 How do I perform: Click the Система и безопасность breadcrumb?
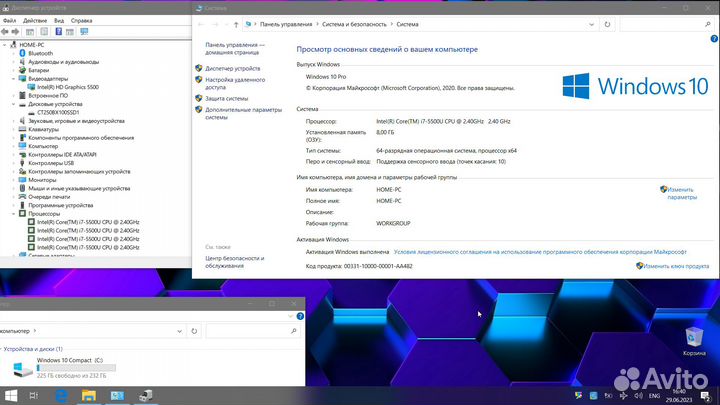354,24
